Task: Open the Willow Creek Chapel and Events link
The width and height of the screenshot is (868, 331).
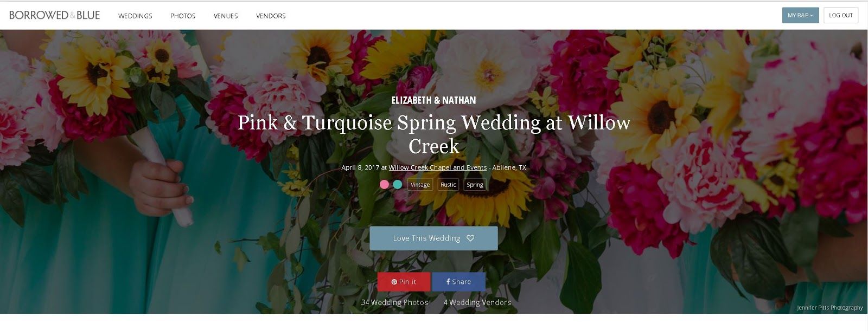Action: 438,167
